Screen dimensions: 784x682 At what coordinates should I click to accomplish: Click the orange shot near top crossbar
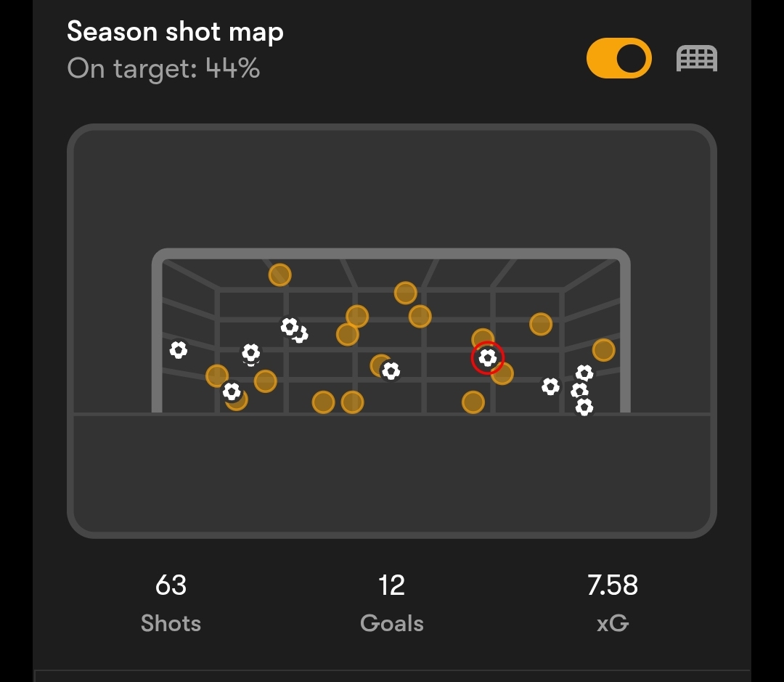(280, 275)
